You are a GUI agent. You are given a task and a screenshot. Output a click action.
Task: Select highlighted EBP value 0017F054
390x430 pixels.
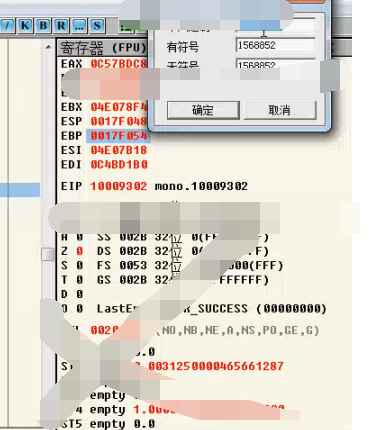(119, 136)
